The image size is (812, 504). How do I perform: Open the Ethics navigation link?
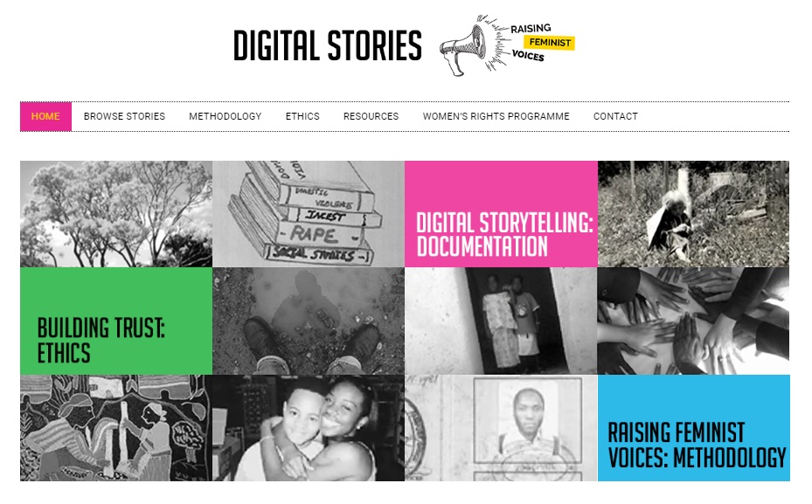[302, 116]
